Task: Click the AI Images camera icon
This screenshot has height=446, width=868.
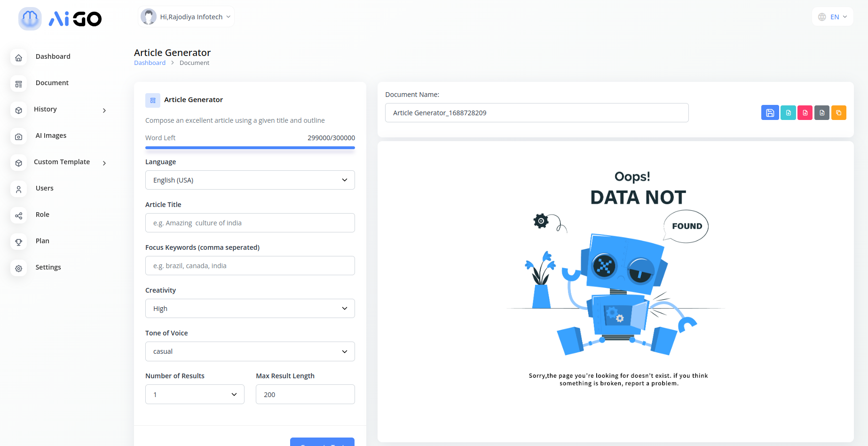Action: (19, 137)
